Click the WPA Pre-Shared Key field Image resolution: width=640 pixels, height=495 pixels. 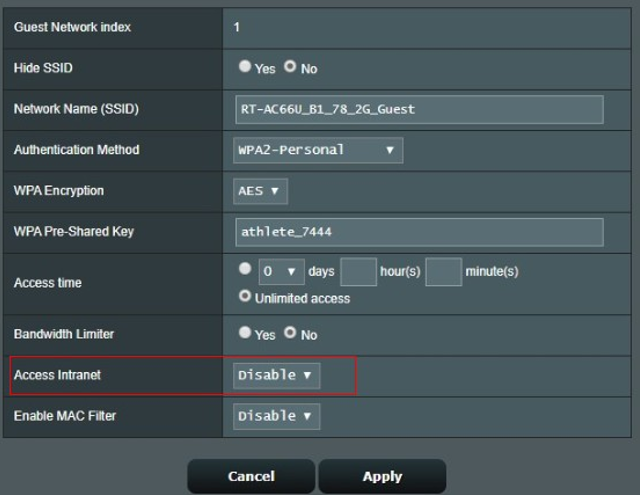(419, 232)
